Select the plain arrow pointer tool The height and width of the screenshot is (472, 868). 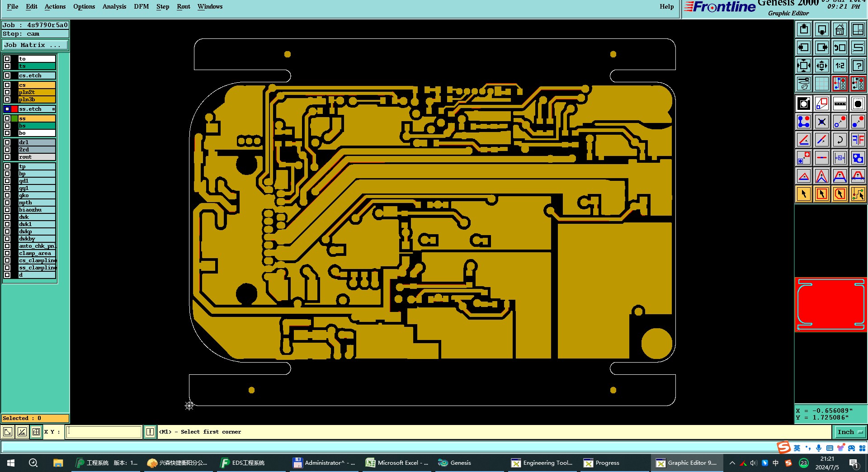(803, 194)
